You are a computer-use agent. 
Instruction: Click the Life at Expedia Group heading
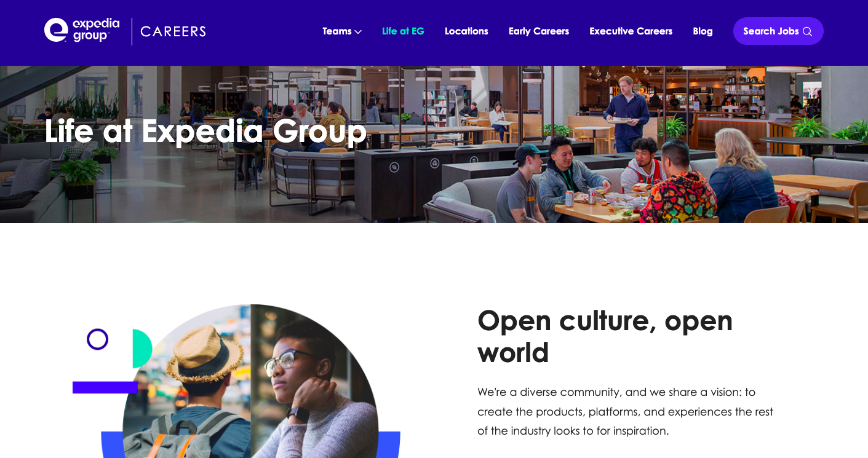coord(205,132)
